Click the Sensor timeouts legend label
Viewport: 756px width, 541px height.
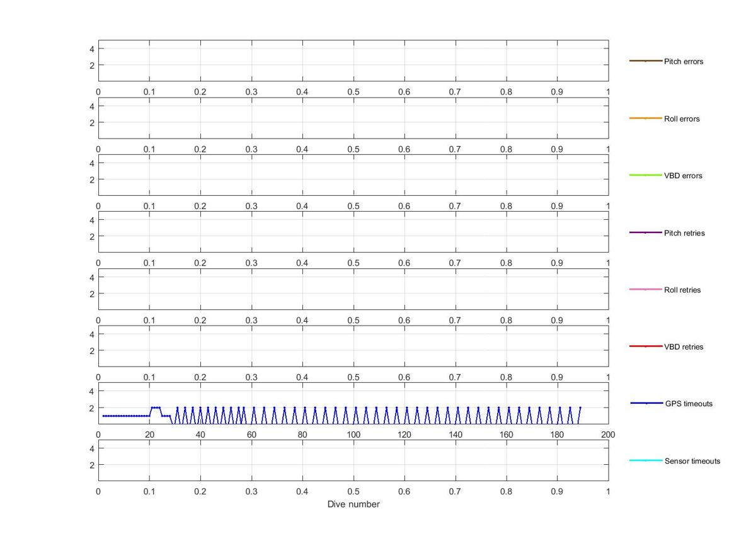pos(692,461)
